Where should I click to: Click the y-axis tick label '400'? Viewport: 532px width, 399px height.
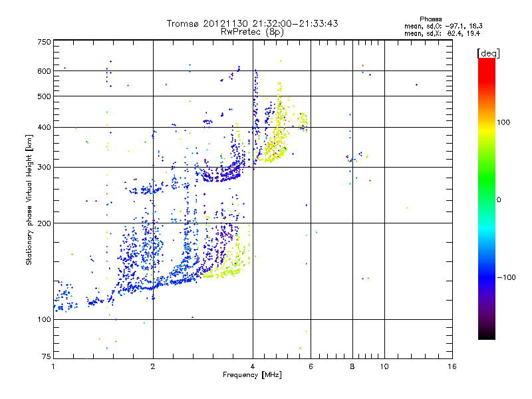(x=44, y=127)
